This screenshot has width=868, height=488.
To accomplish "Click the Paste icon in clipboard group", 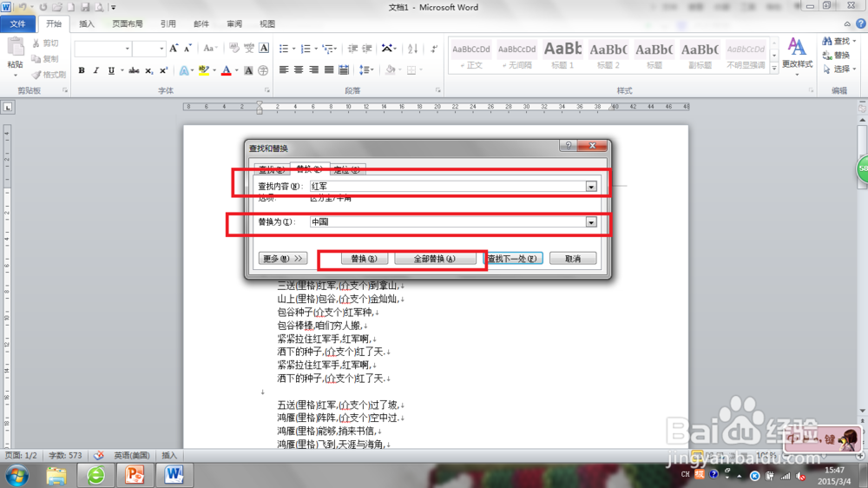I will point(16,48).
